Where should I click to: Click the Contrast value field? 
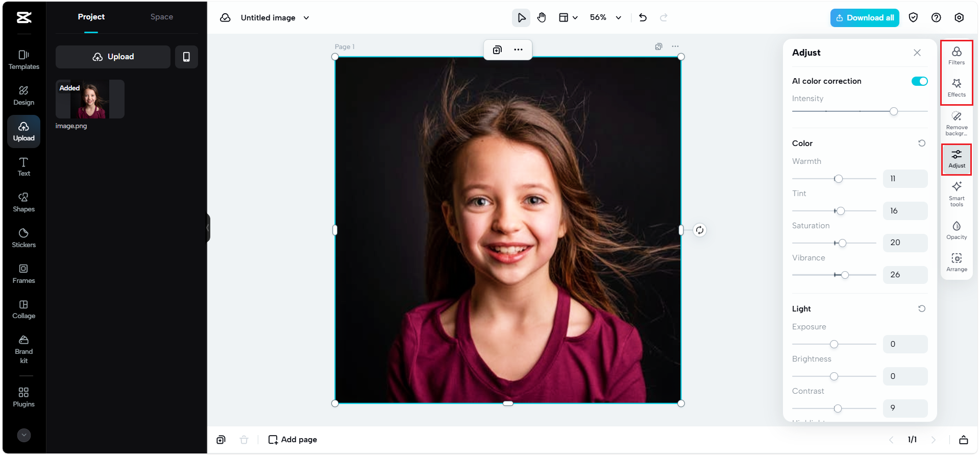[x=905, y=408]
